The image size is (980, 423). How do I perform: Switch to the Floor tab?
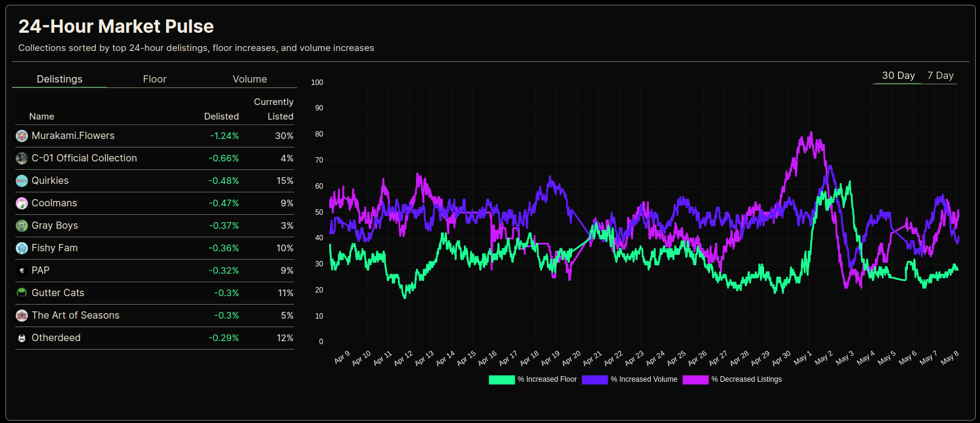coord(155,79)
